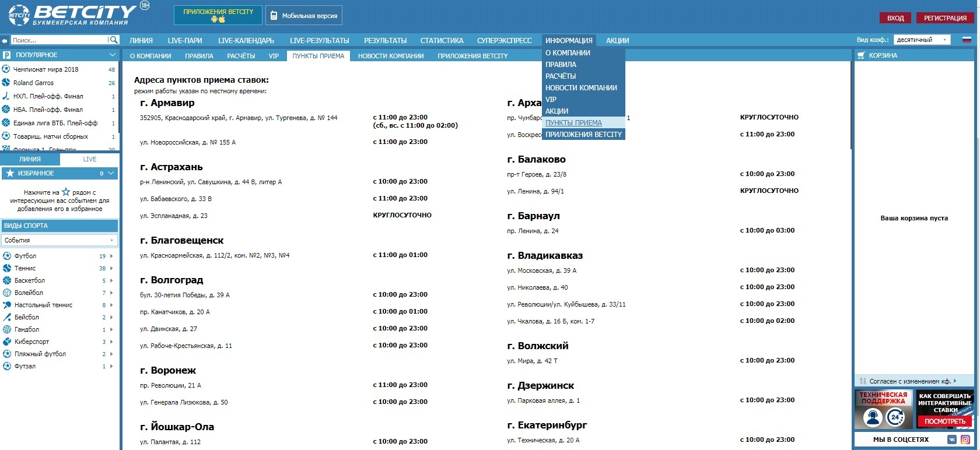Click the basketball icon beside Единая лига ВТБ
The width and height of the screenshot is (980, 450).
tap(6, 123)
